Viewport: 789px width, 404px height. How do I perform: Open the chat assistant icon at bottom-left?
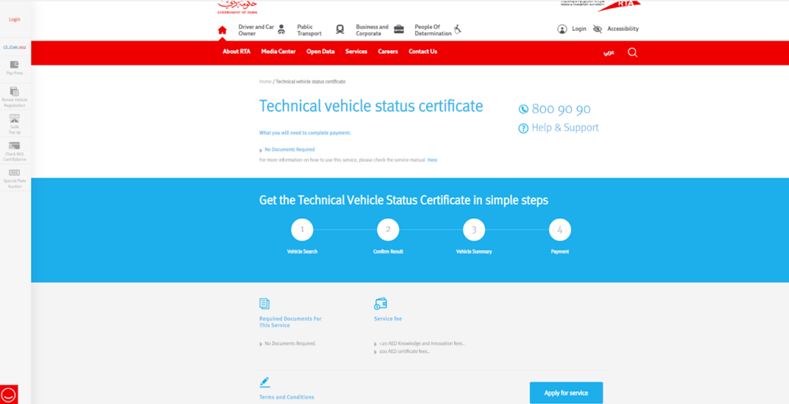click(x=9, y=394)
